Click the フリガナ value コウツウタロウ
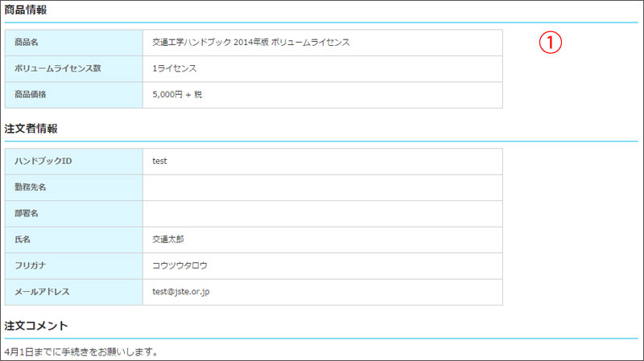The image size is (644, 361). (x=180, y=265)
